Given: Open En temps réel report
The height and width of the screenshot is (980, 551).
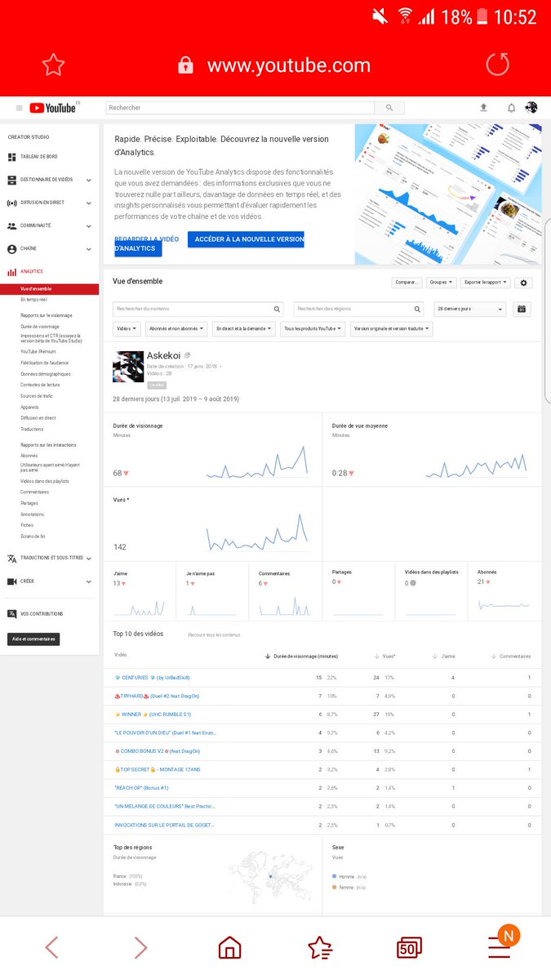Looking at the screenshot, I should pos(34,300).
